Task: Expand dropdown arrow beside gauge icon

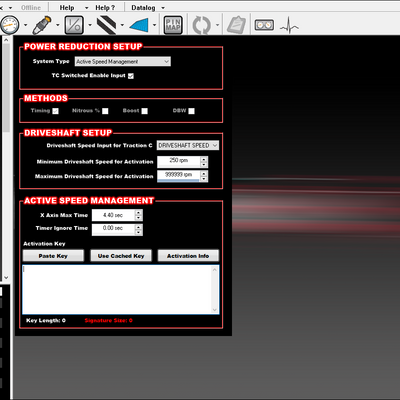Action: (x=25, y=25)
